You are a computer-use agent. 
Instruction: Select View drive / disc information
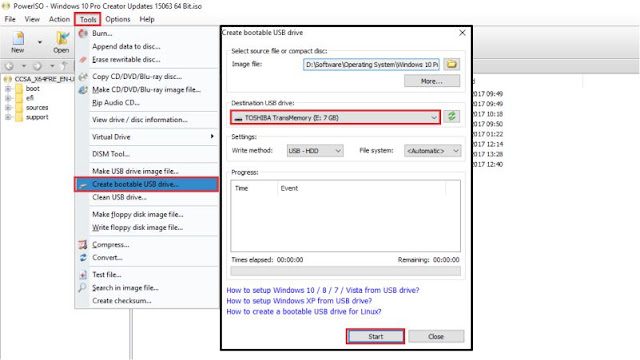[140, 120]
